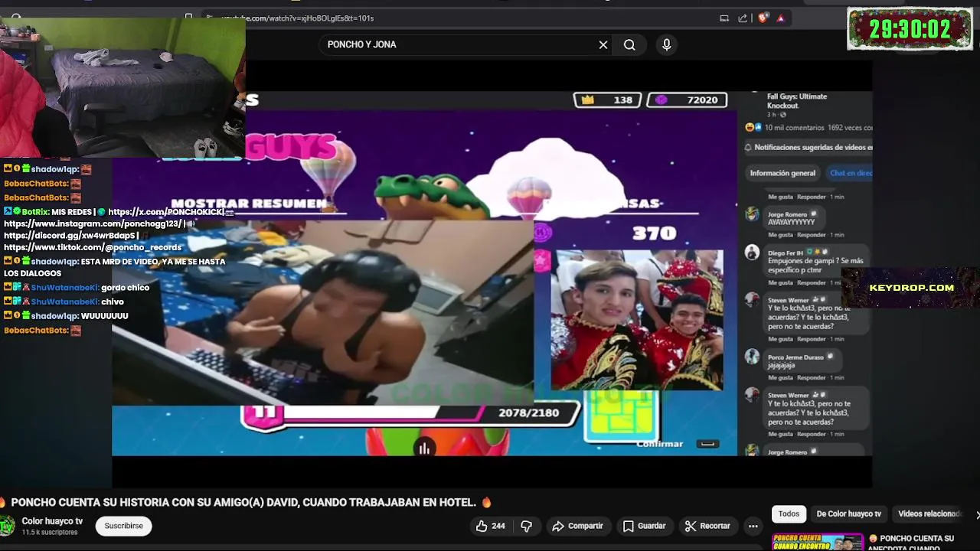Screen dimensions: 980x551
Task: Click the Compartir share button
Action: (x=577, y=526)
